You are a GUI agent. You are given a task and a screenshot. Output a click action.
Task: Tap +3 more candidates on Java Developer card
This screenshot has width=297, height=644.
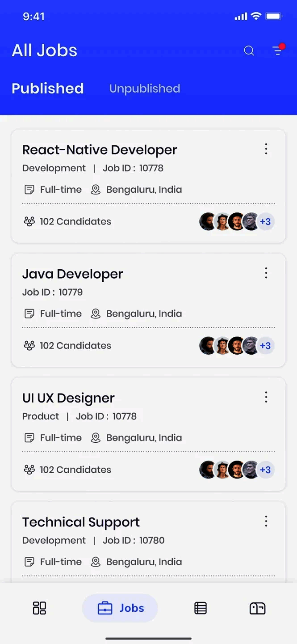[265, 346]
